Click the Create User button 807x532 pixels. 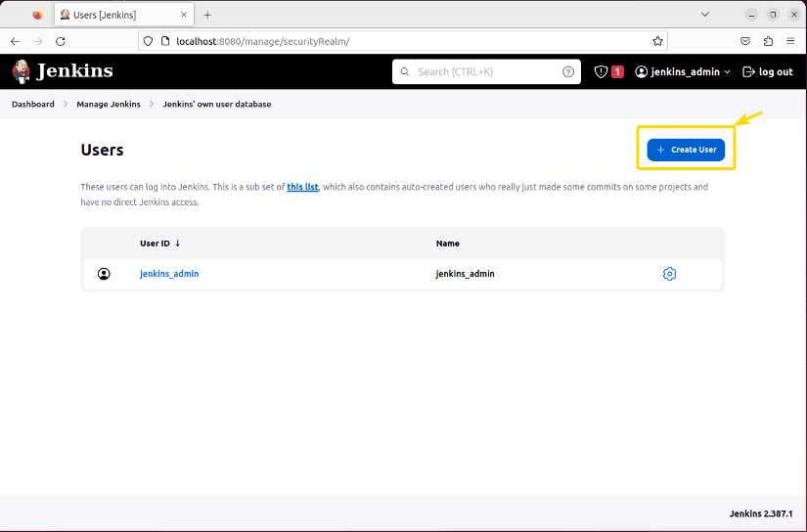pyautogui.click(x=686, y=150)
